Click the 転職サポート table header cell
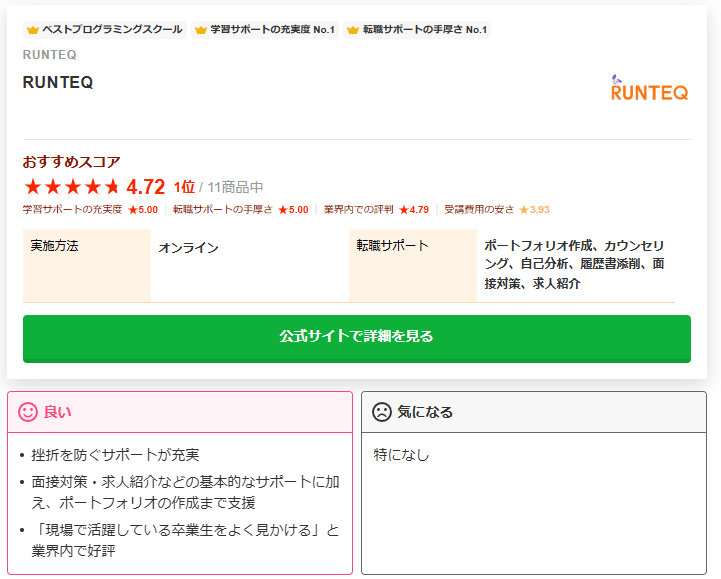The image size is (721, 579). (x=413, y=265)
